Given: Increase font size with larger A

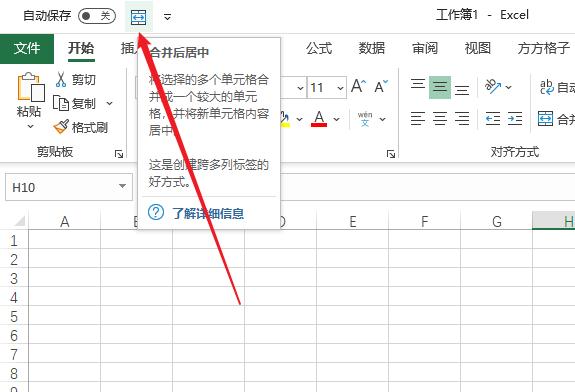Looking at the screenshot, I should coord(358,87).
